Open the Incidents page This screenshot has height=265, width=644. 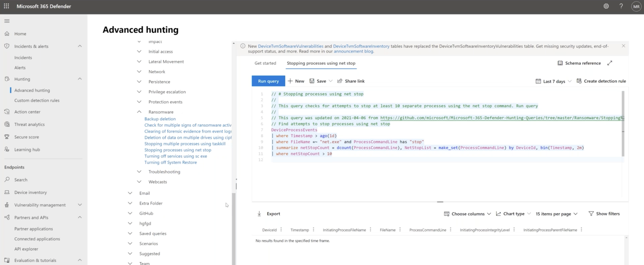[x=23, y=57]
